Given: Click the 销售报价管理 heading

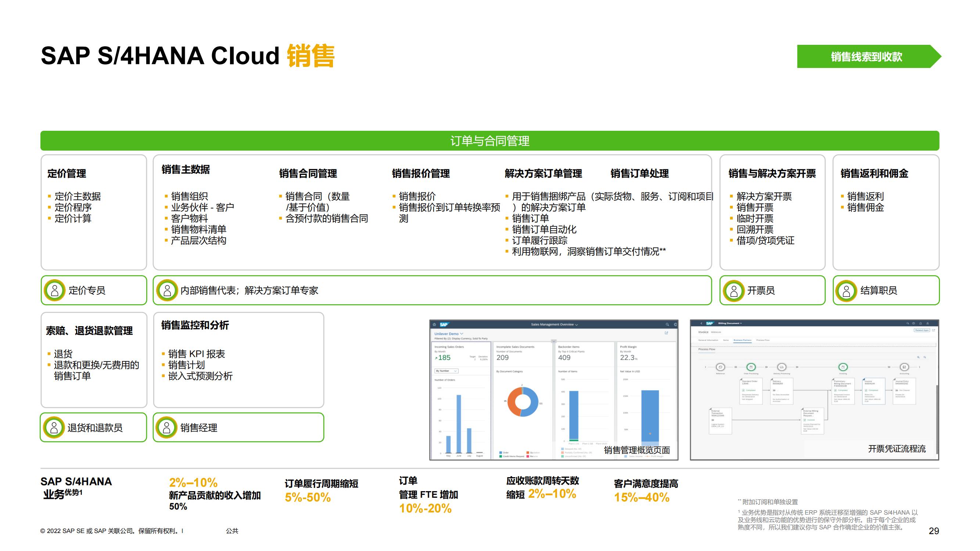Looking at the screenshot, I should coord(421,173).
